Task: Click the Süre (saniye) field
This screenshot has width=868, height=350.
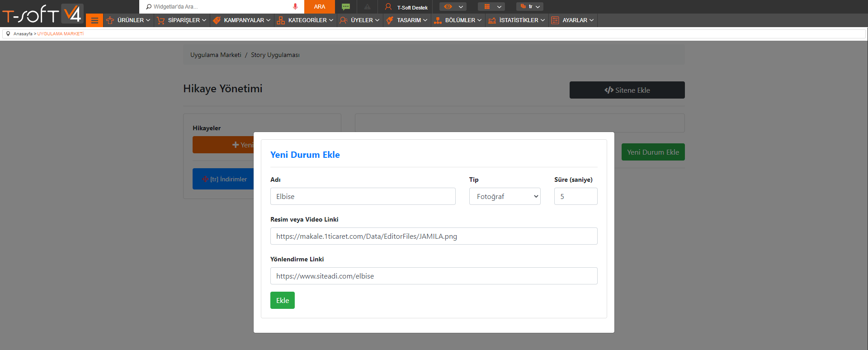Action: coord(576,196)
